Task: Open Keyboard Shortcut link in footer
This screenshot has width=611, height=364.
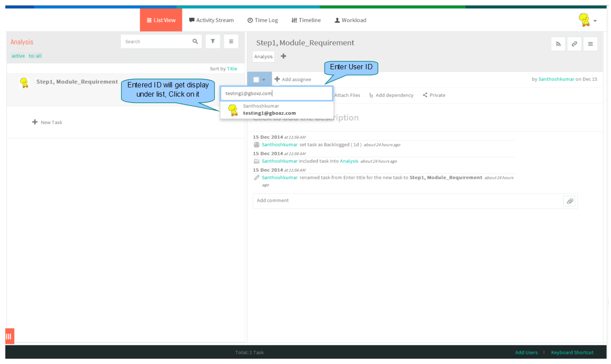Action: point(572,353)
